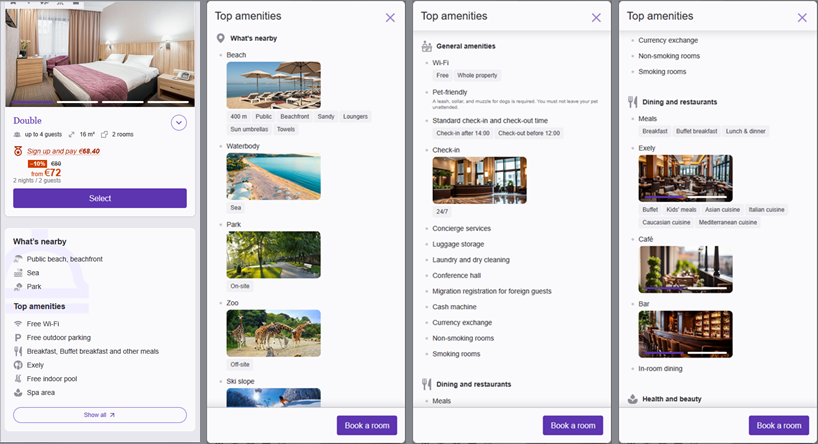This screenshot has width=818, height=444.
Task: Close the rightmost Top amenities panel
Action: 802,18
